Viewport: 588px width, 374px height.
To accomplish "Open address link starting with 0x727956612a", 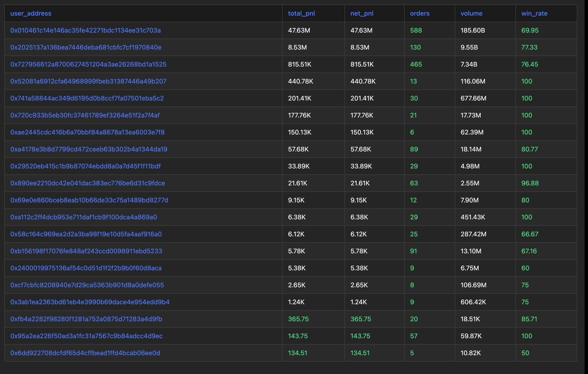I will [88, 64].
